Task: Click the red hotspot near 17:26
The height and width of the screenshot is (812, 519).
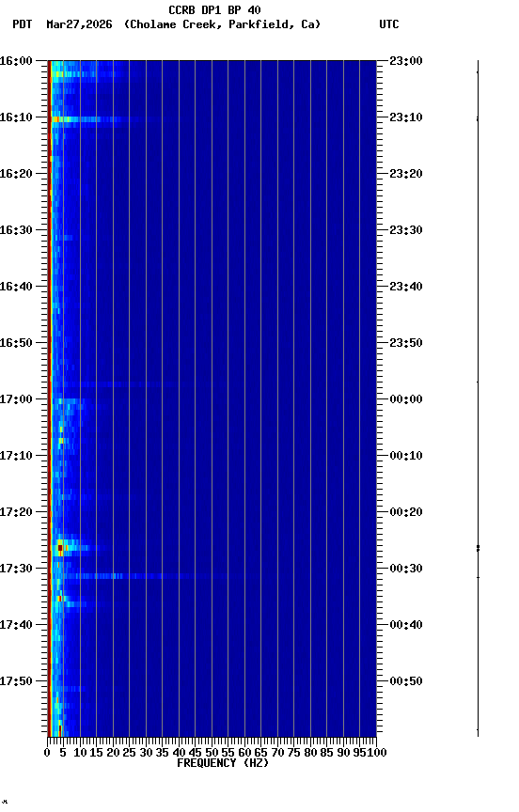Action: [x=60, y=548]
